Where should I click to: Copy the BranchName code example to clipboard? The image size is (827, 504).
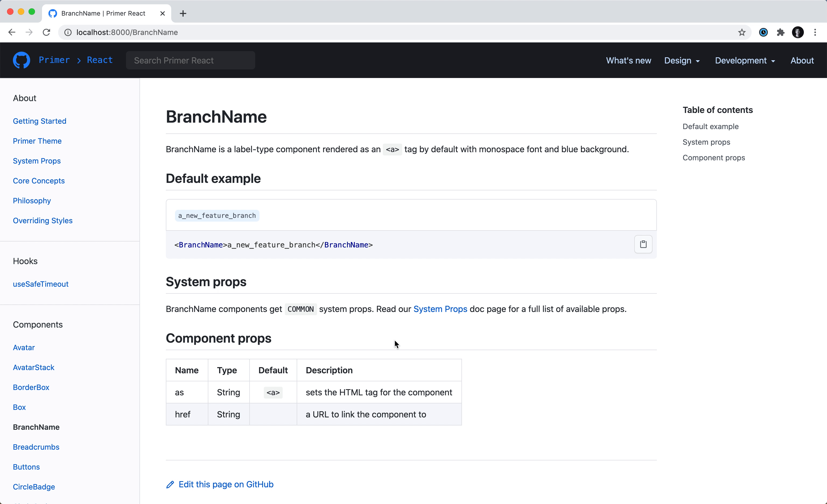tap(643, 244)
